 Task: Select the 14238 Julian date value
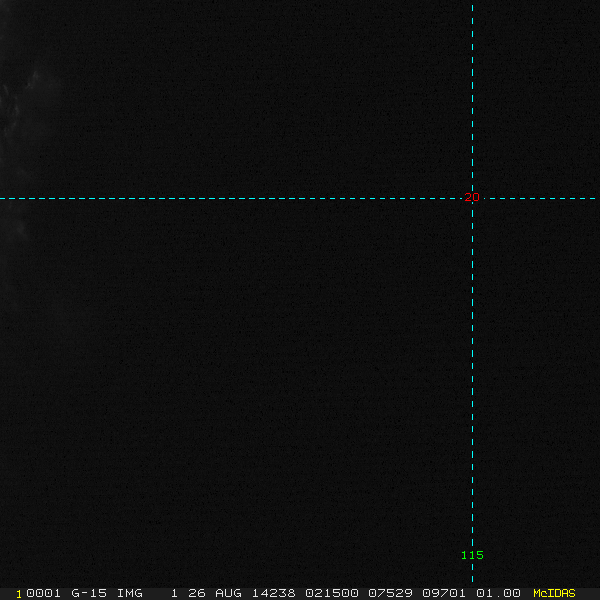click(273, 593)
